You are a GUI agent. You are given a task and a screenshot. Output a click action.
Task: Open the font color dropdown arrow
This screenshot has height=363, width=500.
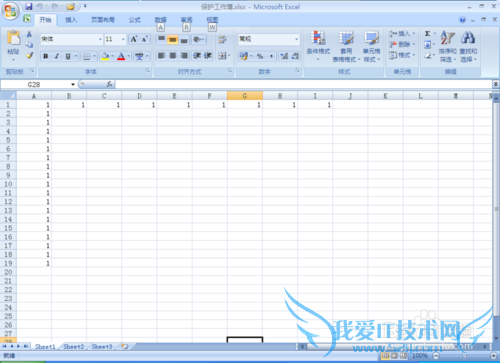(x=129, y=56)
